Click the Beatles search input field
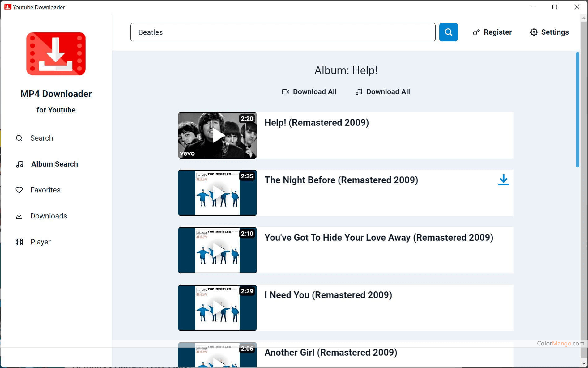This screenshot has height=368, width=588. 283,32
